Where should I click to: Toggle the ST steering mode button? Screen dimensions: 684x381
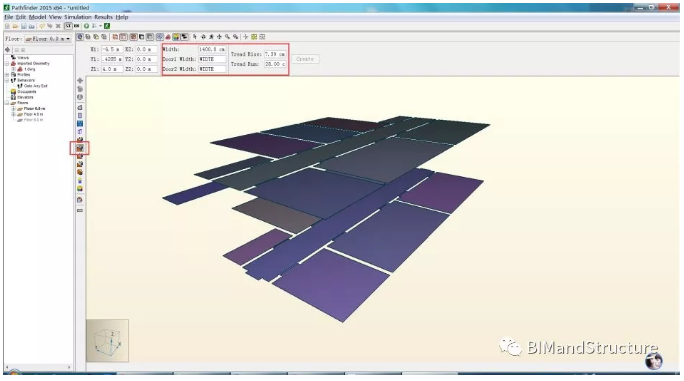pos(68,26)
